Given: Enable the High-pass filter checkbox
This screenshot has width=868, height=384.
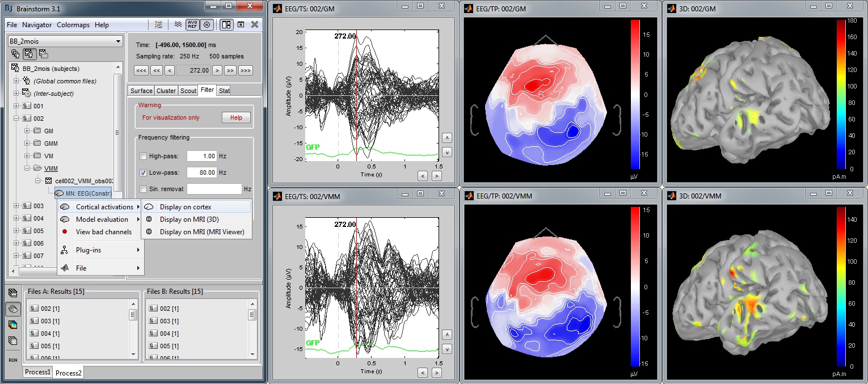Looking at the screenshot, I should pyautogui.click(x=143, y=156).
